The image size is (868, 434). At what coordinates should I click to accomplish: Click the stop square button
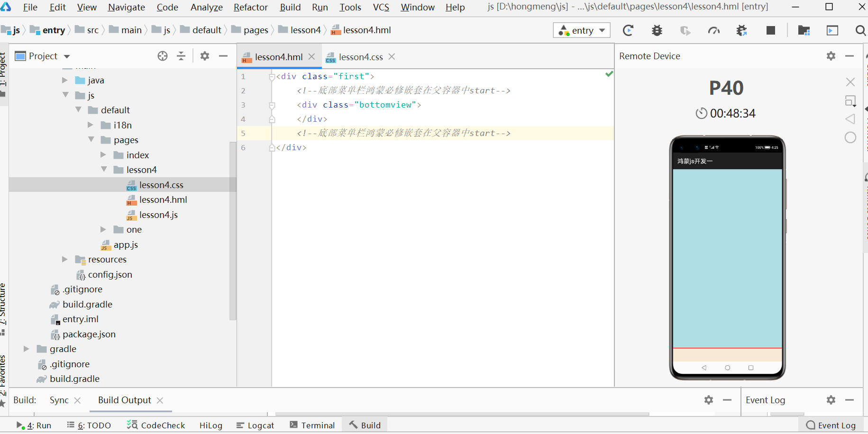[771, 30]
